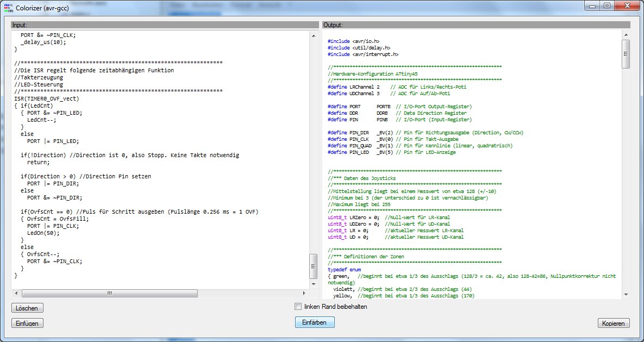Click the Input pane's horizontal scrollbar thumb
This screenshot has width=644, height=342.
click(x=110, y=294)
